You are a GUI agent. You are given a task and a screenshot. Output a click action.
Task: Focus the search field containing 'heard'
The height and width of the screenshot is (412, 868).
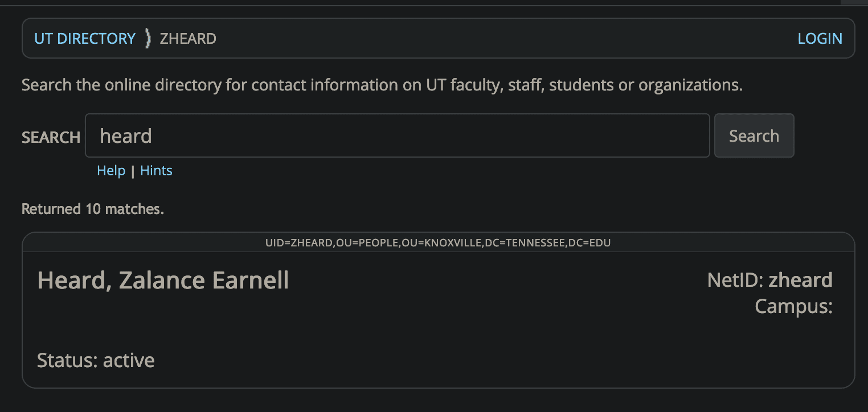tap(397, 136)
